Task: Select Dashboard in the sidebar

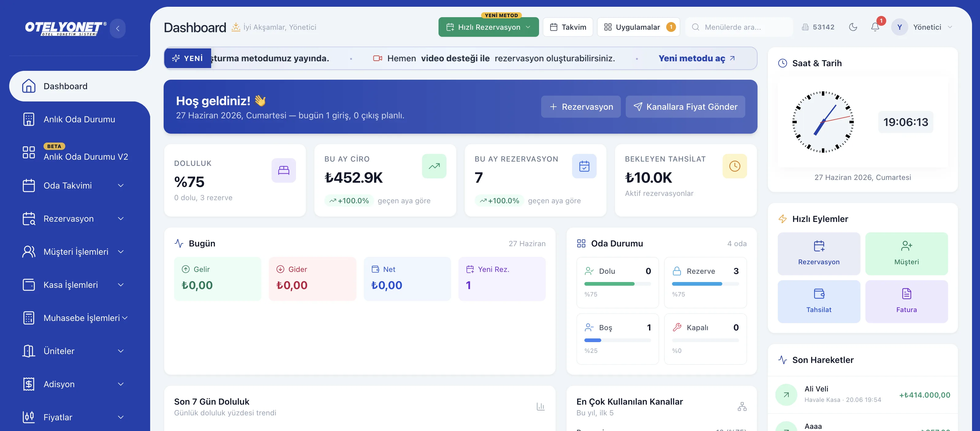Action: click(x=80, y=86)
